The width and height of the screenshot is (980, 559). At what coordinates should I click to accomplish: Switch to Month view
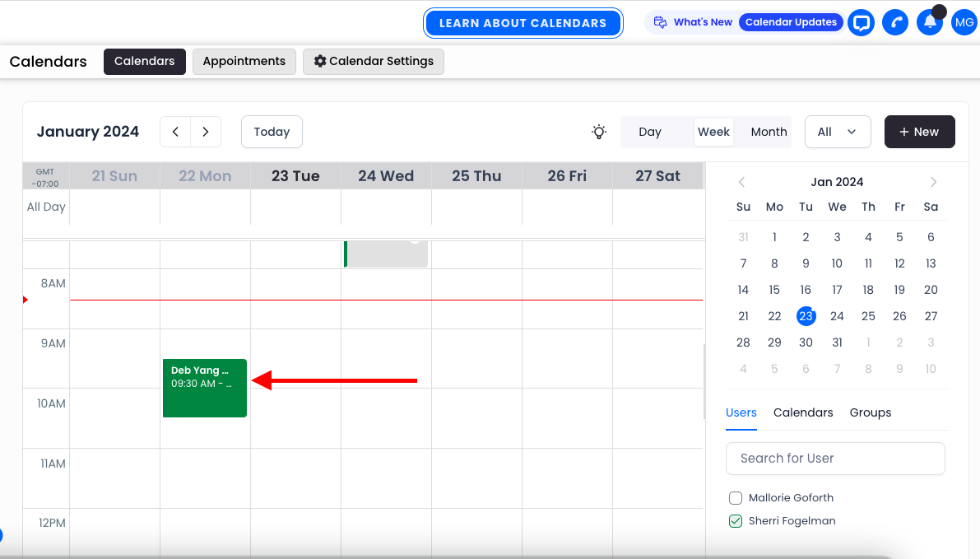769,132
